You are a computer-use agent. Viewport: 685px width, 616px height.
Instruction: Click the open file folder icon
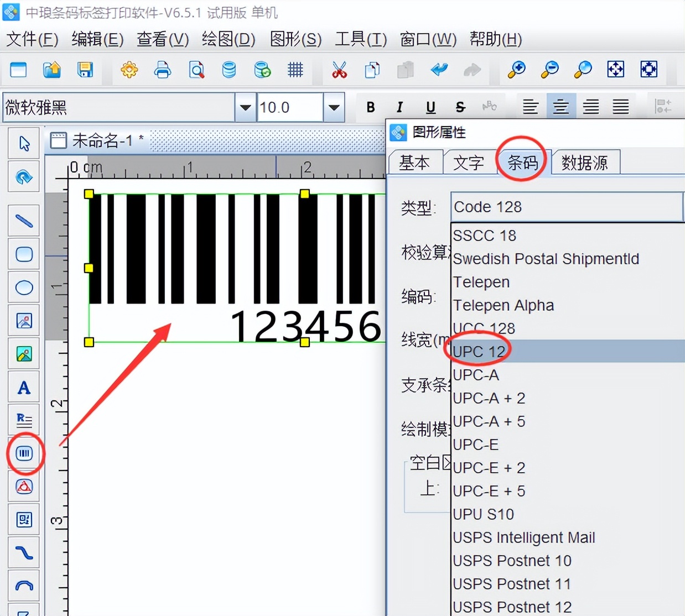(x=52, y=70)
